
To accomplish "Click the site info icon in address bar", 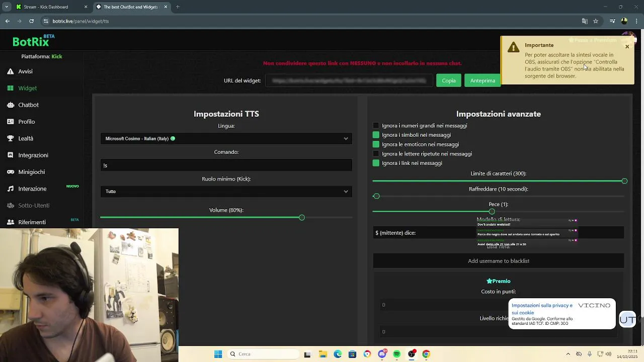I will point(46,21).
